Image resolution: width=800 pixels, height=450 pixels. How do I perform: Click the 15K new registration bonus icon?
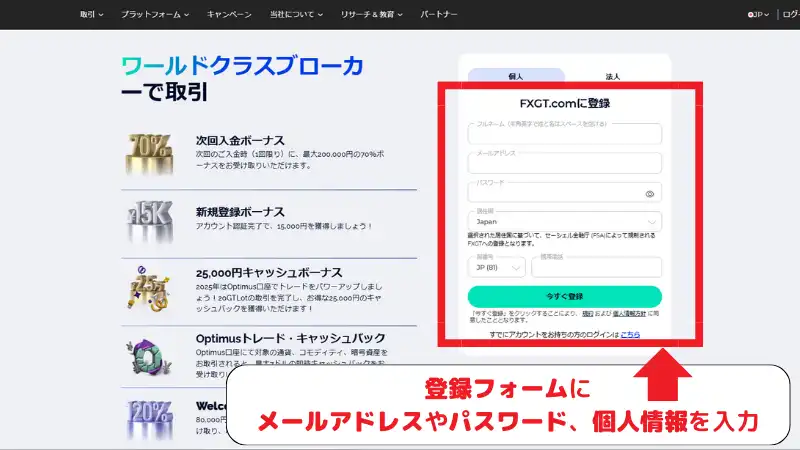[x=149, y=221]
